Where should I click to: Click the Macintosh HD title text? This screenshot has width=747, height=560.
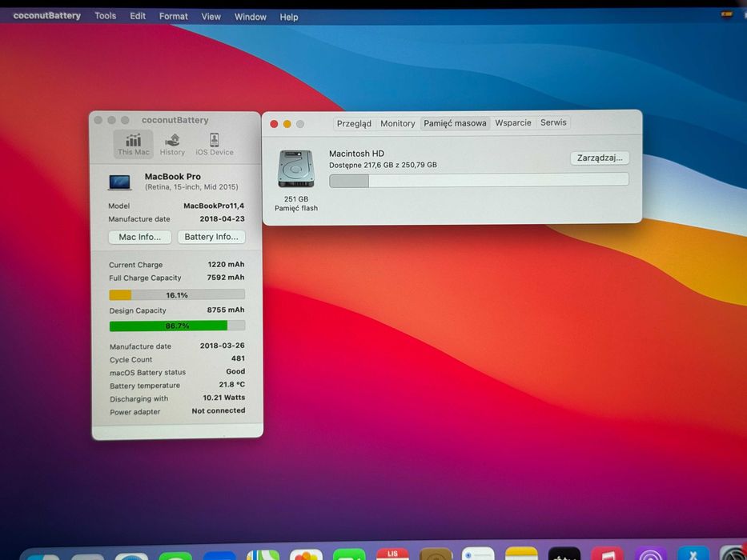coord(356,154)
